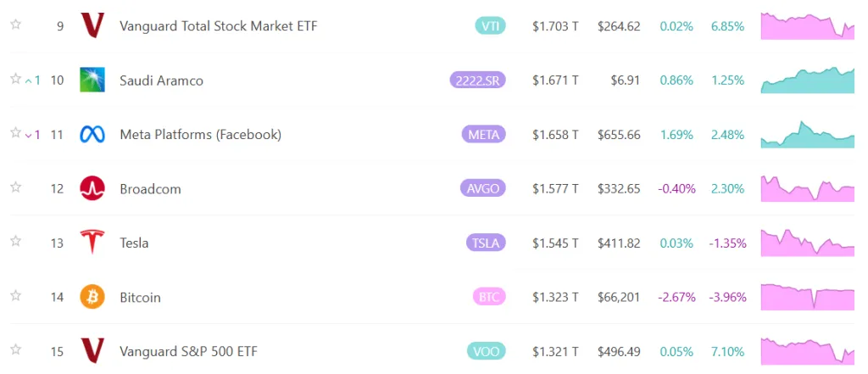Select the META ticker tag
Viewport: 868px width, 374px height.
click(483, 134)
